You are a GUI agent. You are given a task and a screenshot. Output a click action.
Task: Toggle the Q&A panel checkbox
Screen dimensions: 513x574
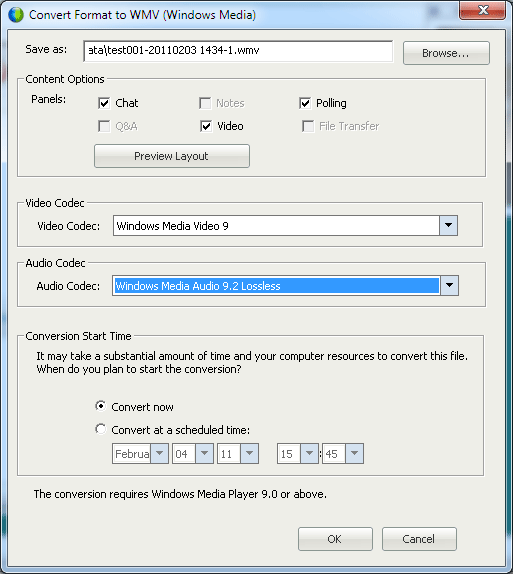[104, 126]
